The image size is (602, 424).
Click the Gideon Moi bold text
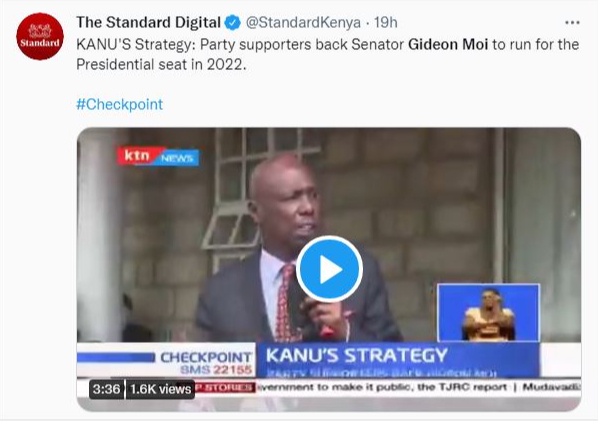[448, 45]
